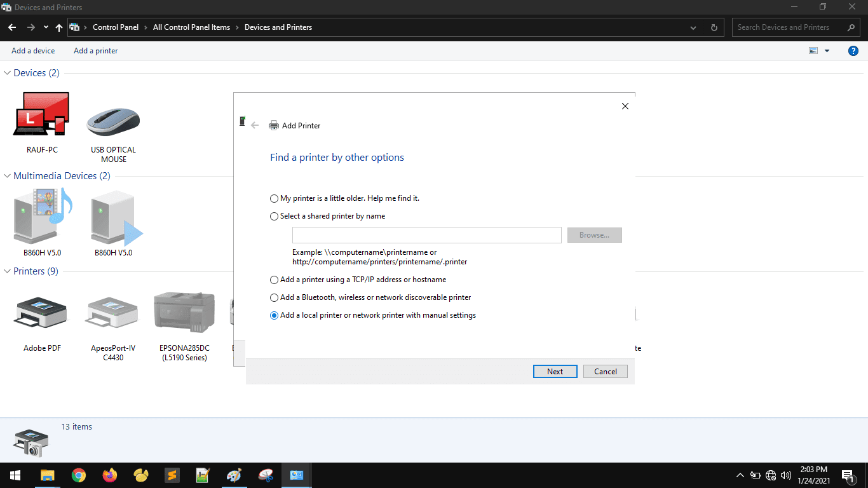Screen dimensions: 868x488
Task: Navigate to Control Panel breadcrumb
Action: point(116,27)
